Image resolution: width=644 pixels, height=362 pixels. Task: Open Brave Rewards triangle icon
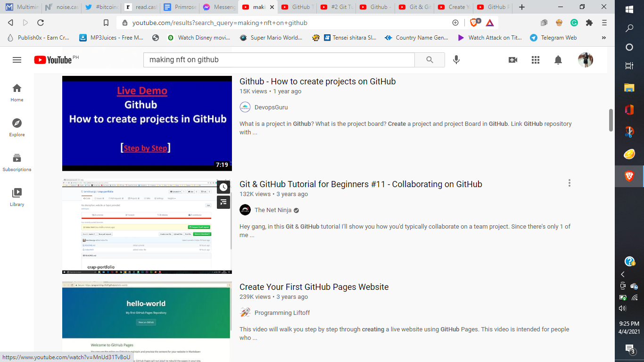[490, 23]
